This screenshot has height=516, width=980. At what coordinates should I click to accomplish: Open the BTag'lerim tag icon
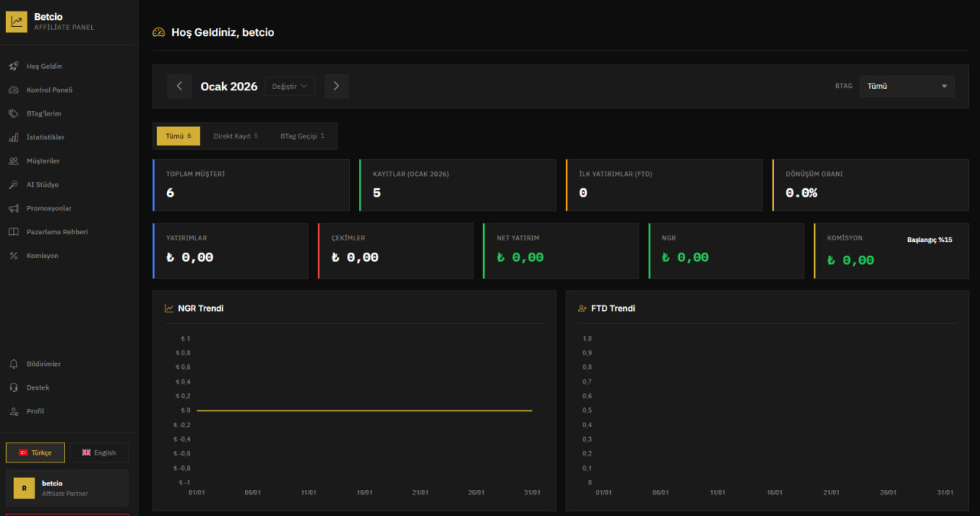pyautogui.click(x=11, y=113)
